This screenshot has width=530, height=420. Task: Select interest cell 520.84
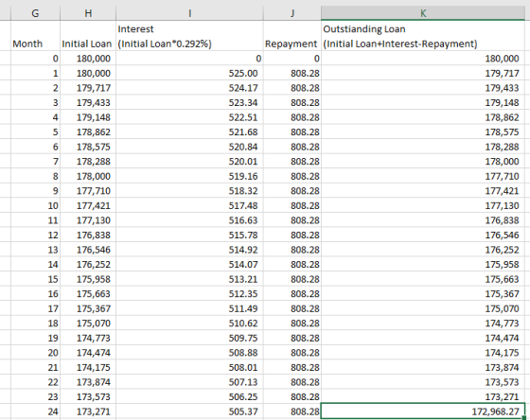pyautogui.click(x=189, y=147)
